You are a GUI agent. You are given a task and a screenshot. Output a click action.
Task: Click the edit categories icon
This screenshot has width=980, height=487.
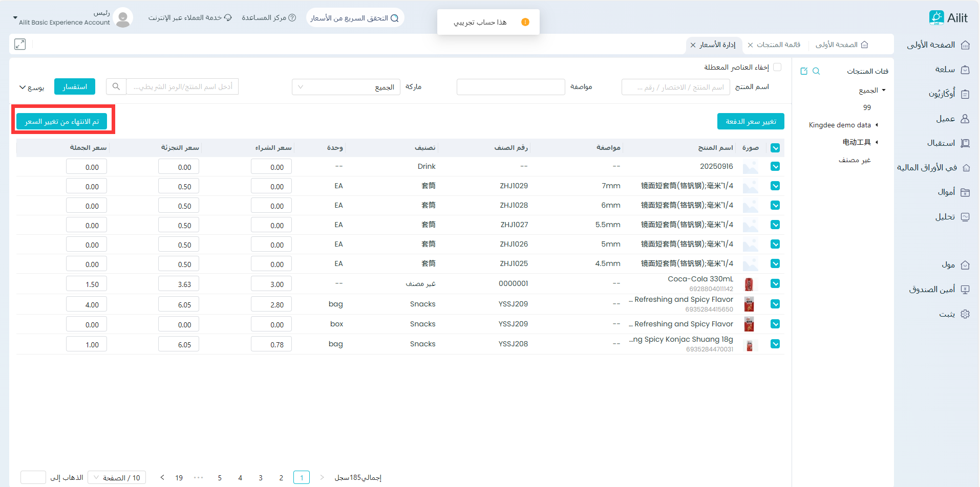pos(804,71)
